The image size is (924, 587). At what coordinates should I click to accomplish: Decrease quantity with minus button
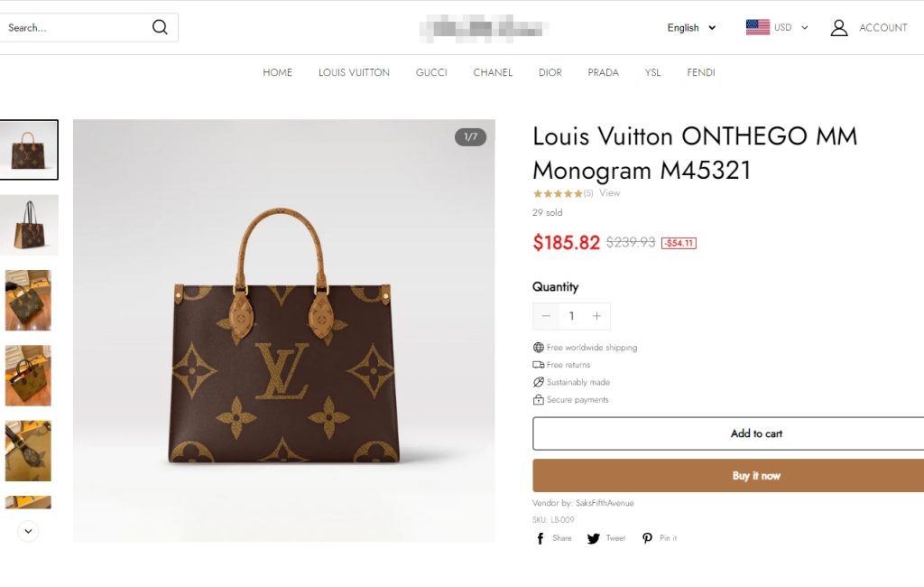[x=546, y=316]
